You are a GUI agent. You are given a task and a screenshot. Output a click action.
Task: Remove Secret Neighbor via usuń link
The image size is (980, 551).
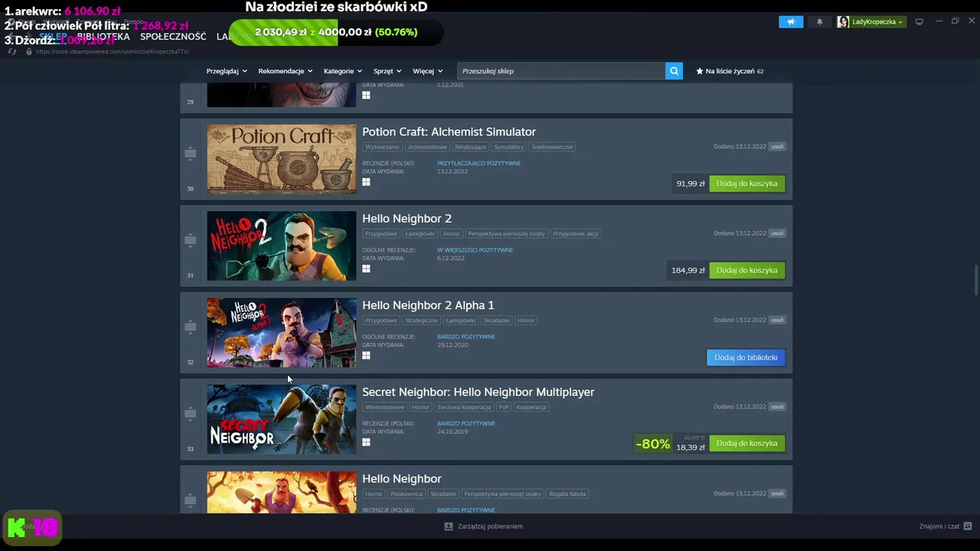coord(777,406)
